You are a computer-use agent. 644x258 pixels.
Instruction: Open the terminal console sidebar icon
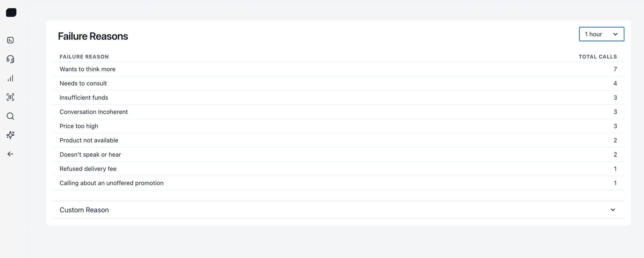click(x=10, y=40)
